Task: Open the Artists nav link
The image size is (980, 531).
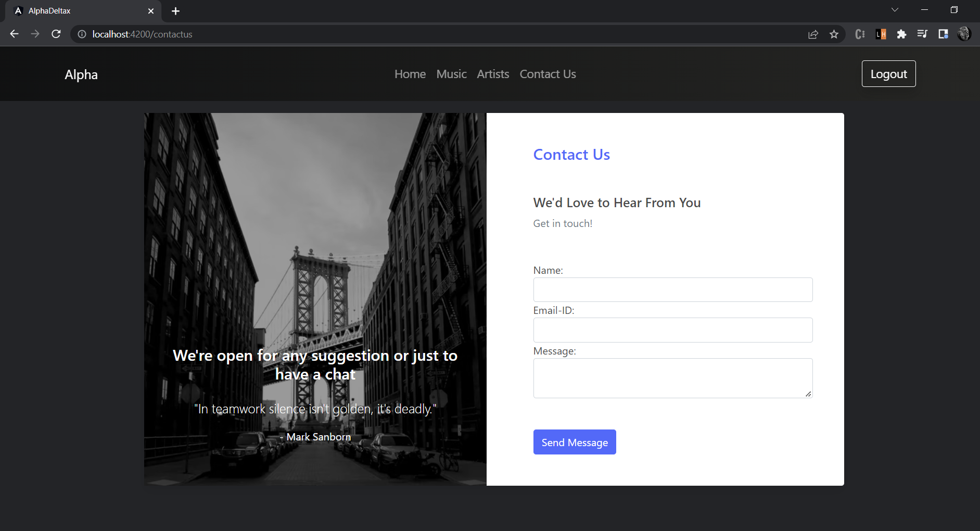Action: (493, 74)
